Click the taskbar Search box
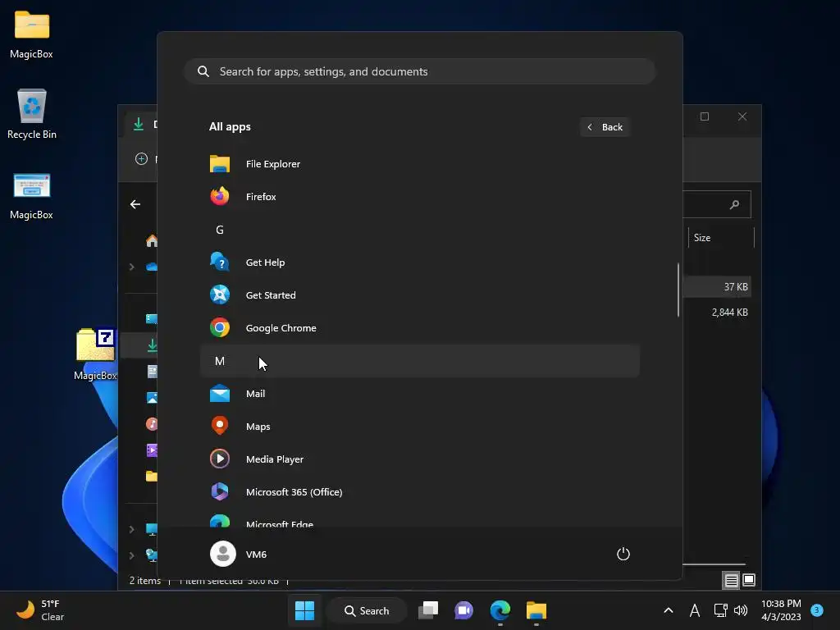Image resolution: width=840 pixels, height=630 pixels. click(367, 610)
